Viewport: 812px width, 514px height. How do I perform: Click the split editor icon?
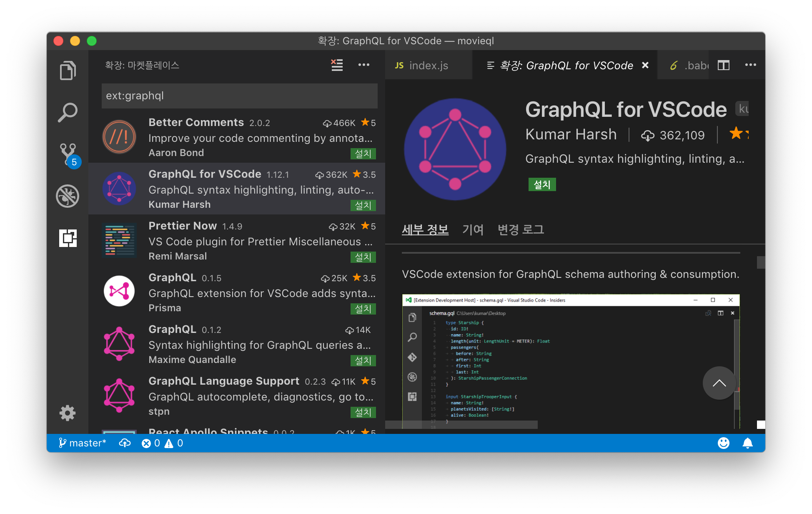(x=724, y=66)
